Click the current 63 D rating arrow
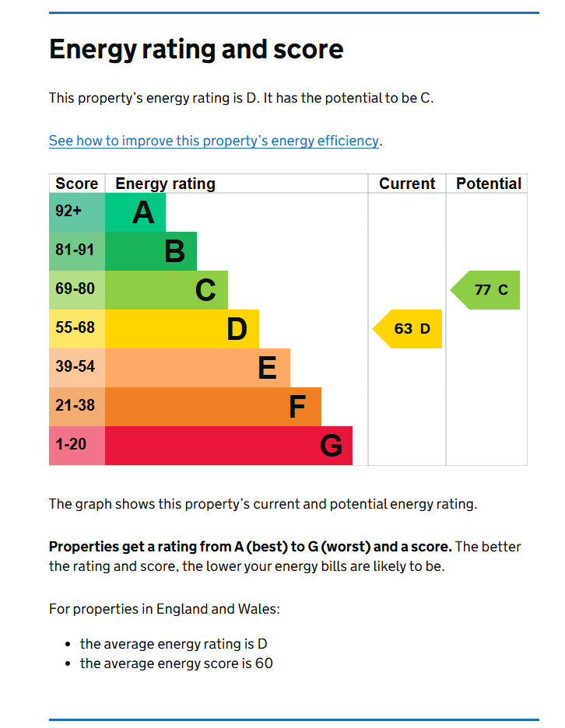This screenshot has width=565, height=728. 409,329
